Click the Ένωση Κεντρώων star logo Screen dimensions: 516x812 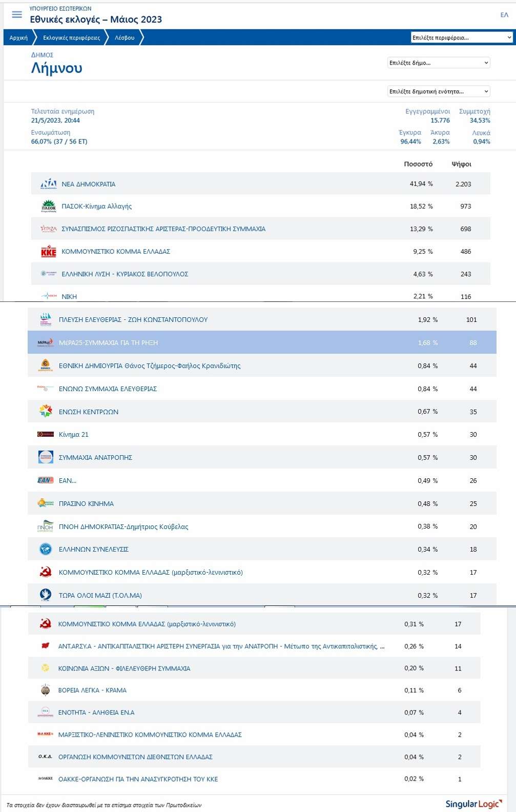click(46, 411)
